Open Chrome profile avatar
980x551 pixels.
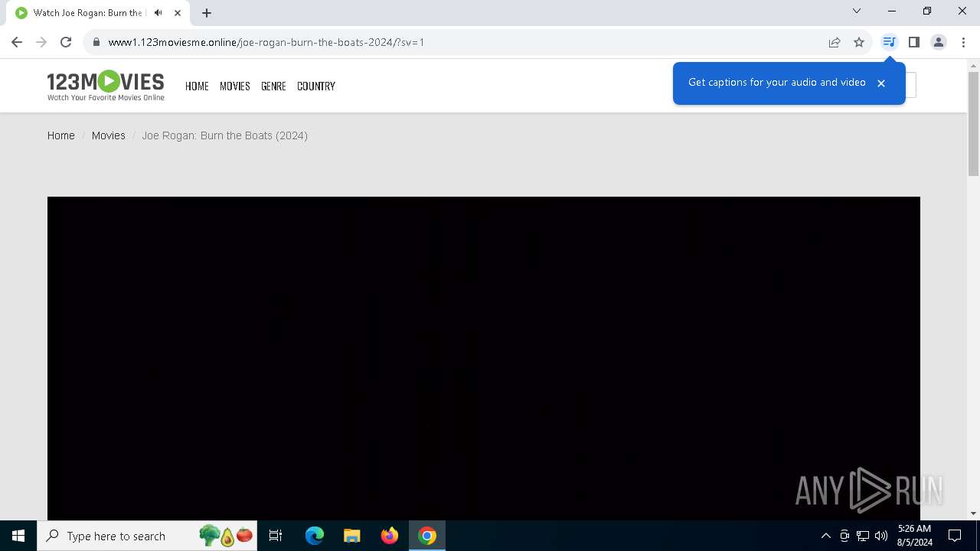[x=939, y=42]
